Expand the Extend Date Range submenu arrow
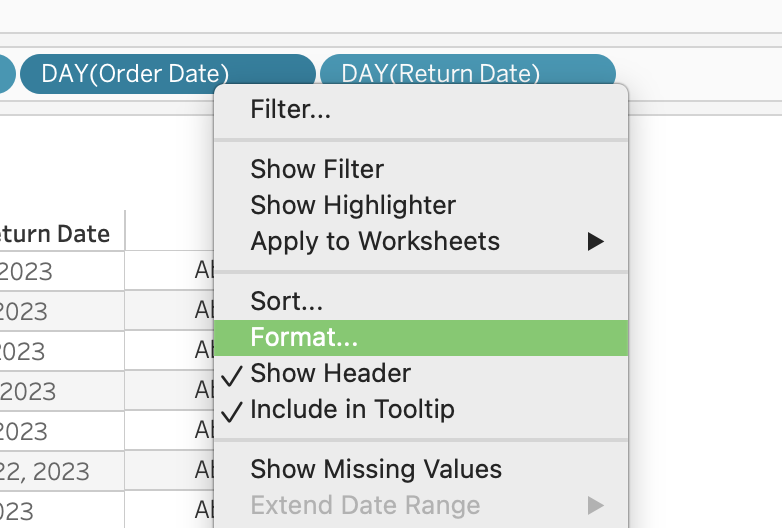Screen dimensions: 782x528 click(x=596, y=505)
